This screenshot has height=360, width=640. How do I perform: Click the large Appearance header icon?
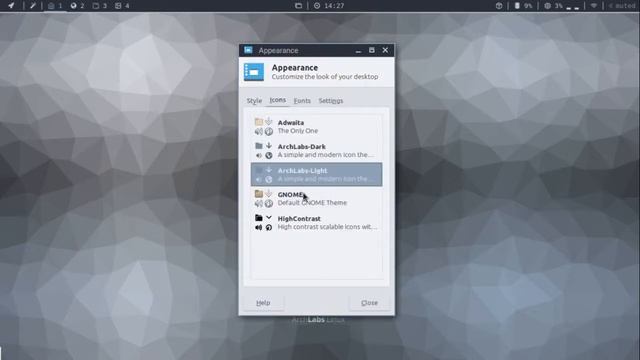[x=254, y=72]
